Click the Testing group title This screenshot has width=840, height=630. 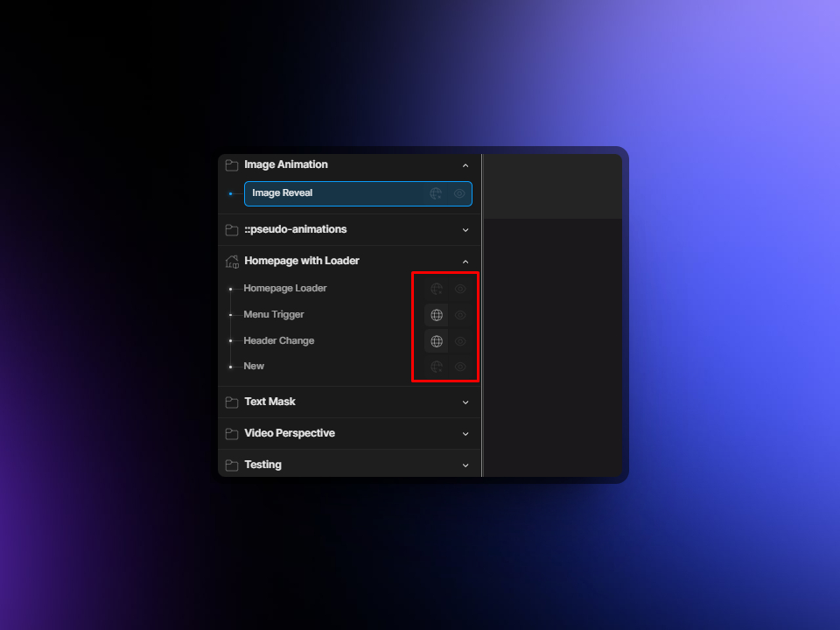pyautogui.click(x=263, y=465)
